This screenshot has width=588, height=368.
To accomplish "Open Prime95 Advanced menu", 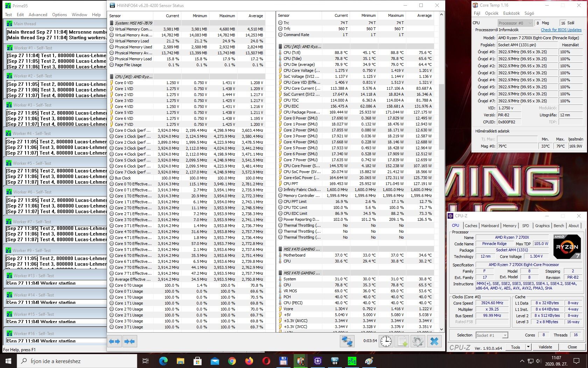I will click(38, 15).
